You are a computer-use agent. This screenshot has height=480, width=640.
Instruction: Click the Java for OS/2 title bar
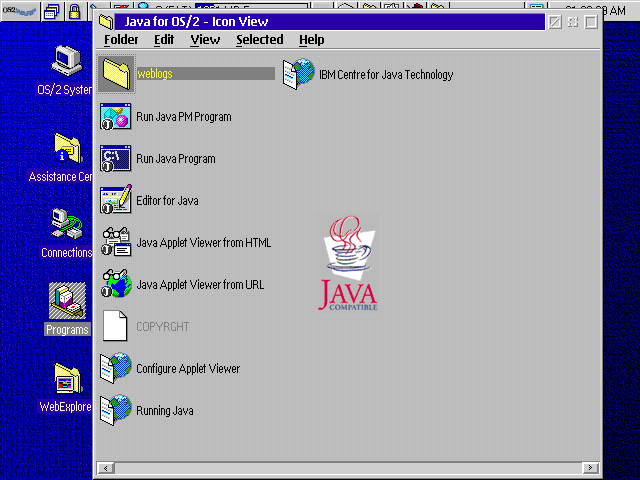330,22
